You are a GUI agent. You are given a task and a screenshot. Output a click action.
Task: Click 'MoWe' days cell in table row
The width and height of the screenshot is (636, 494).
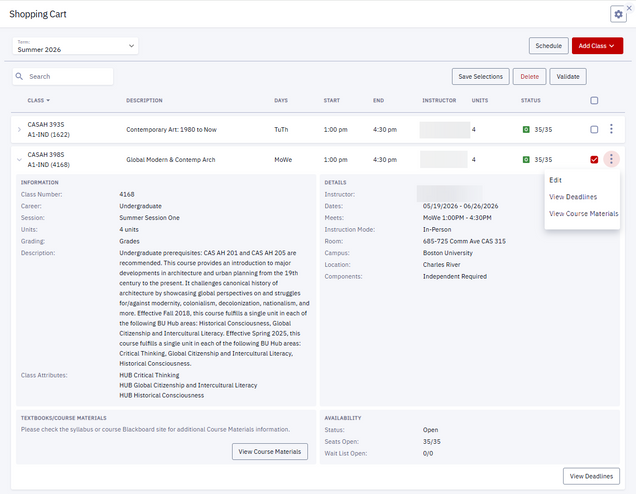[x=283, y=159]
